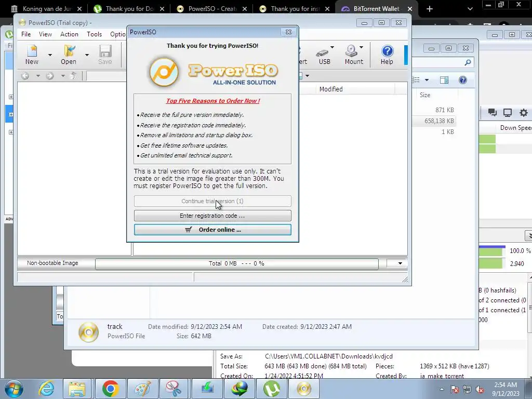Switch to Koning van de Jungle browser tab
The image size is (532, 399).
coord(46,8)
